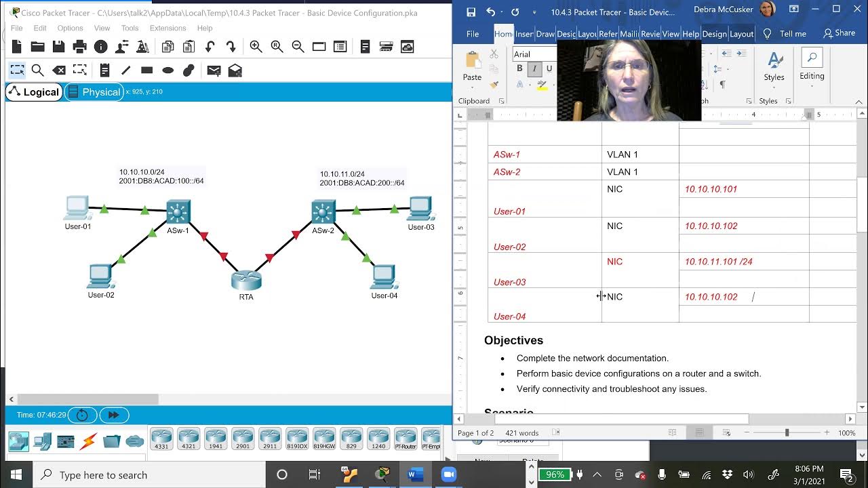Open Windows Start menu
The width and height of the screenshot is (868, 488).
point(16,474)
